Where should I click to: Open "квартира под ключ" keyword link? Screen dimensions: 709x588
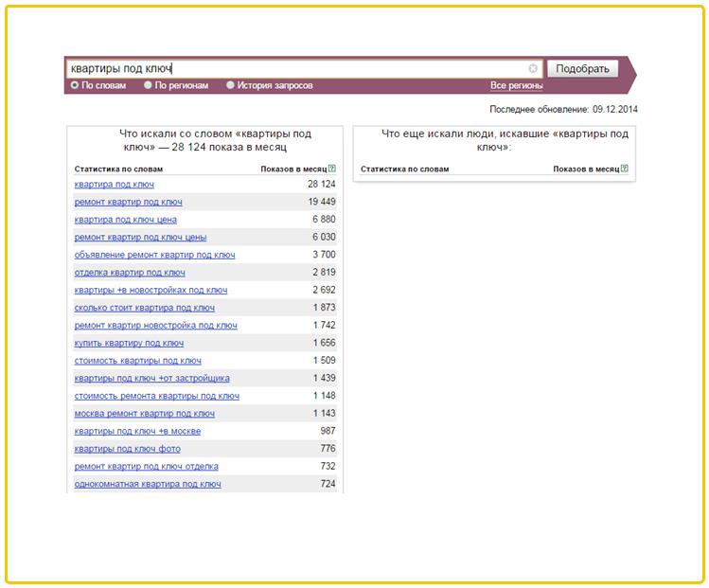point(114,185)
